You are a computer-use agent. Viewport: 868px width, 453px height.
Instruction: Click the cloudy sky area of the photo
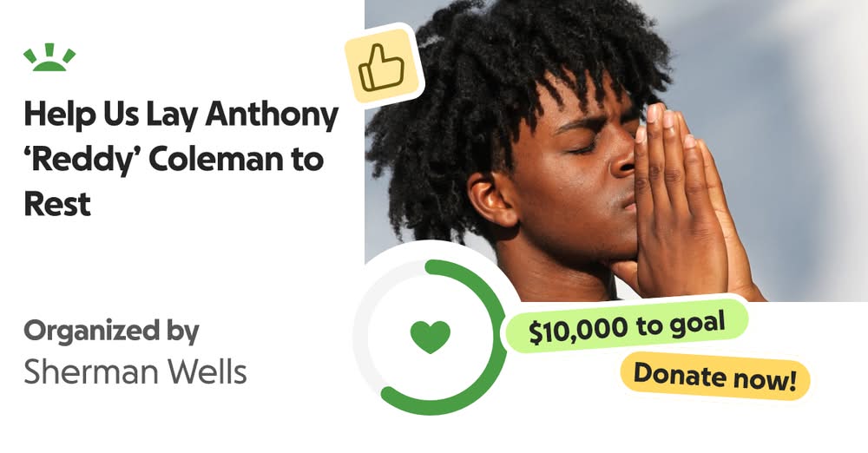[x=792, y=139]
